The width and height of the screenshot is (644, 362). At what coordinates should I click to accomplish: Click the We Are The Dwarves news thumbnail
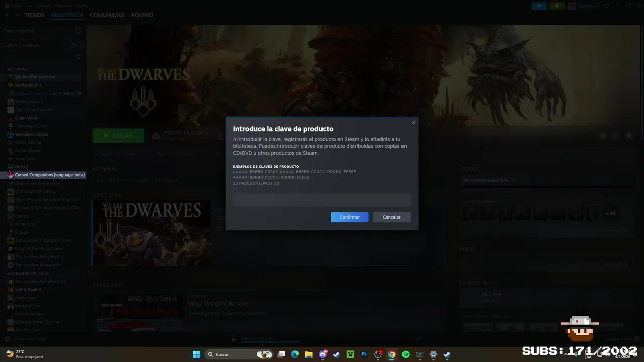click(151, 233)
